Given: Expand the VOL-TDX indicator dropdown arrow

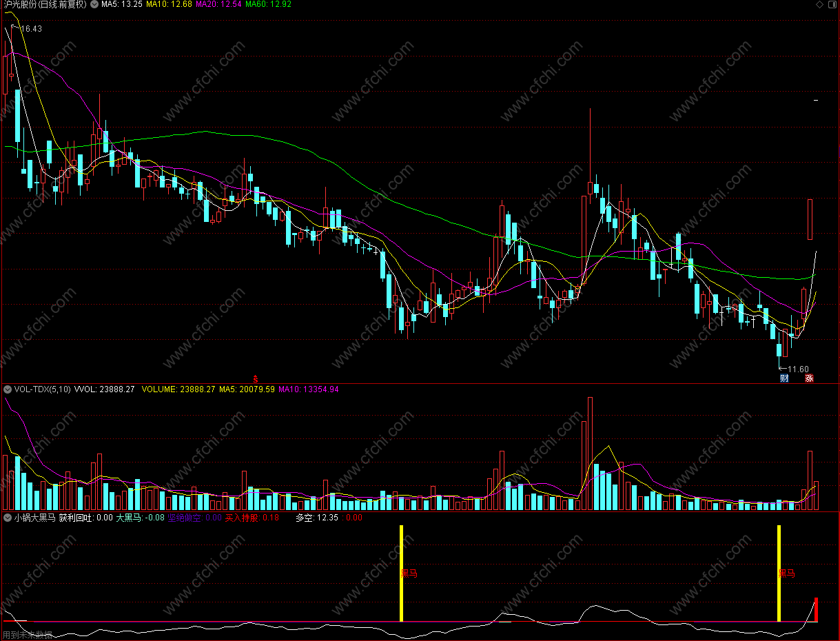Looking at the screenshot, I should (x=7, y=389).
